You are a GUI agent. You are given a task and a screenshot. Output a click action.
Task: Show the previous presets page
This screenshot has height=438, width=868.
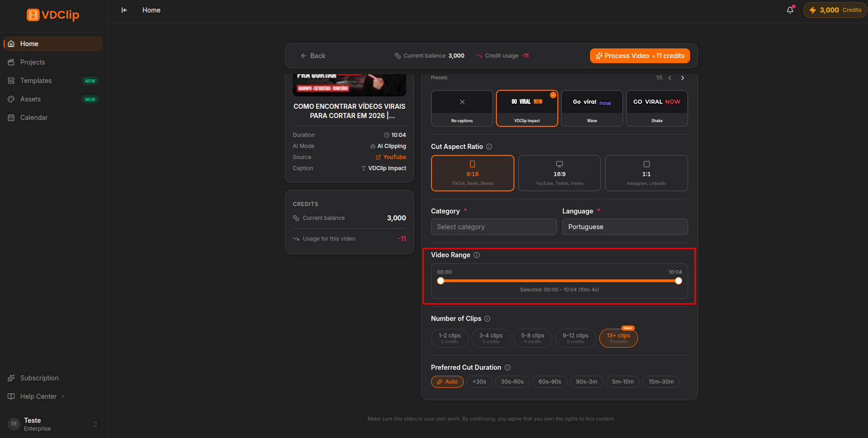[x=670, y=78]
